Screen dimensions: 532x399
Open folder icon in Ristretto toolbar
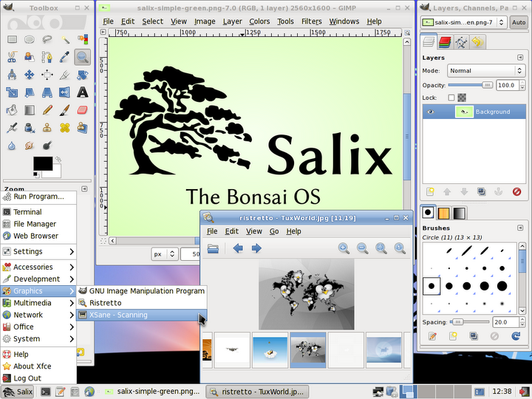tap(213, 248)
